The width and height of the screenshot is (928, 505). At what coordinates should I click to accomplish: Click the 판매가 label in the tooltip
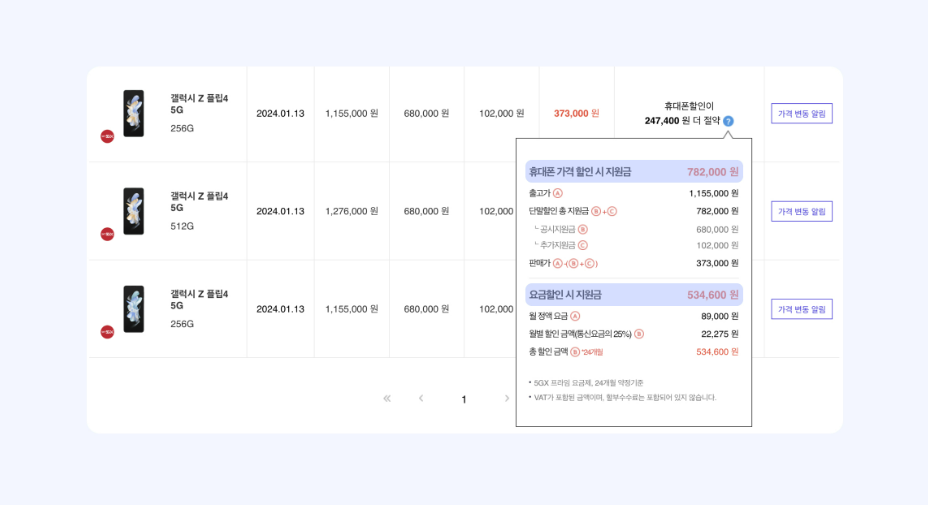(539, 263)
